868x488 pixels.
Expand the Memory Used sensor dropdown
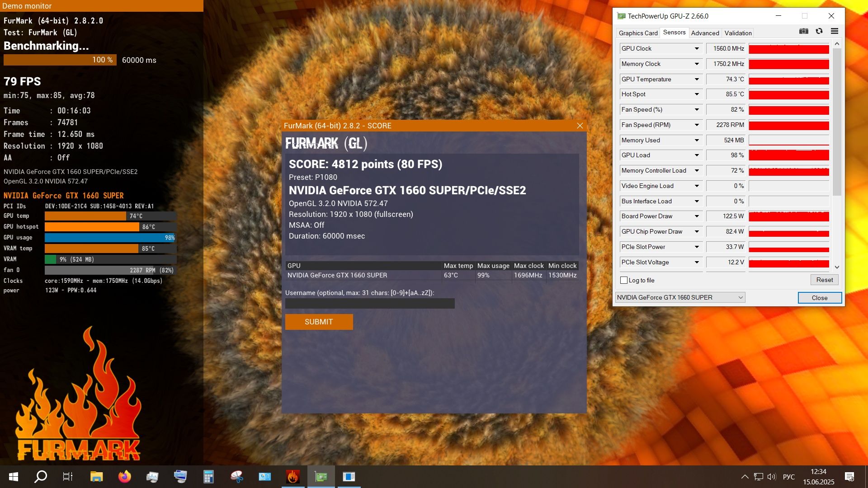pyautogui.click(x=697, y=140)
